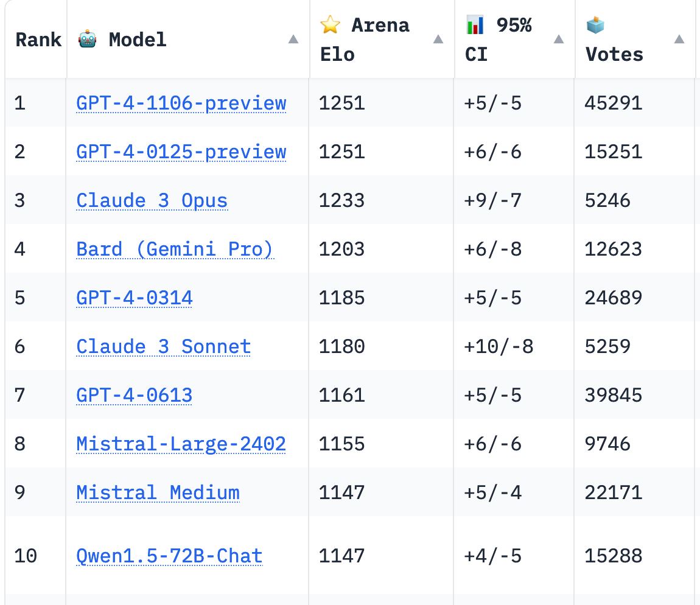
Task: Click the Rank column header
Action: [38, 40]
